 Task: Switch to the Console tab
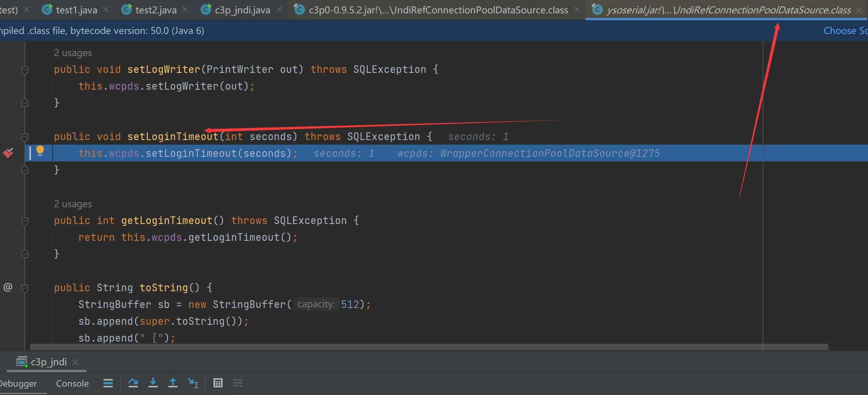tap(72, 384)
